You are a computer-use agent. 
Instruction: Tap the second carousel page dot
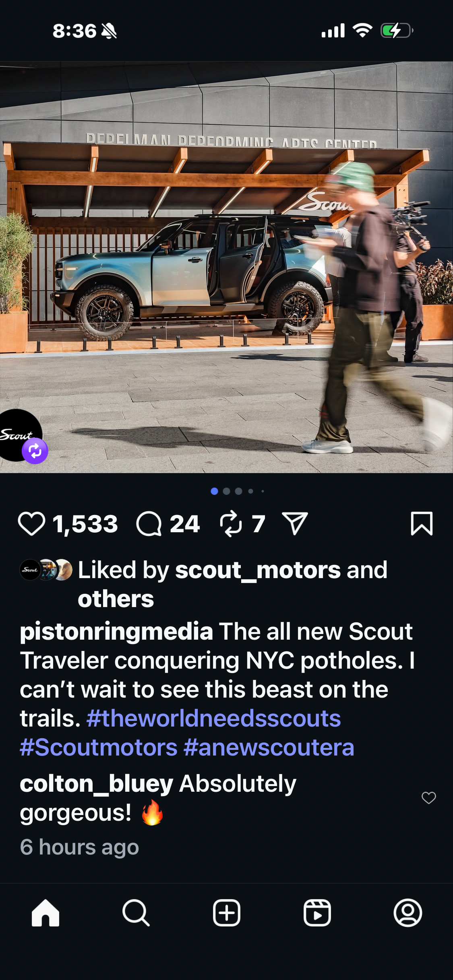(x=226, y=491)
